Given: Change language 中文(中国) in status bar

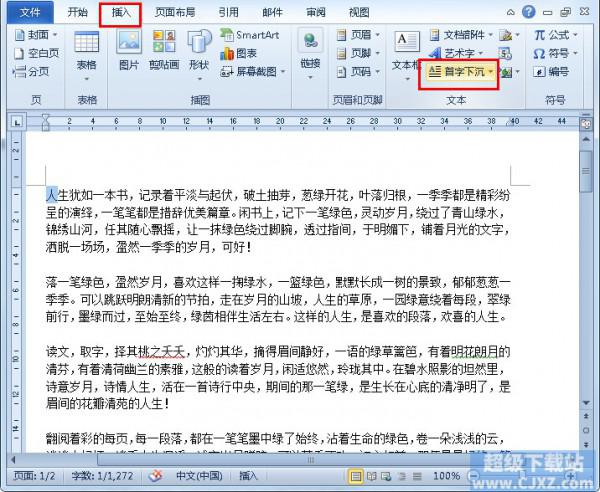Looking at the screenshot, I should tap(199, 476).
